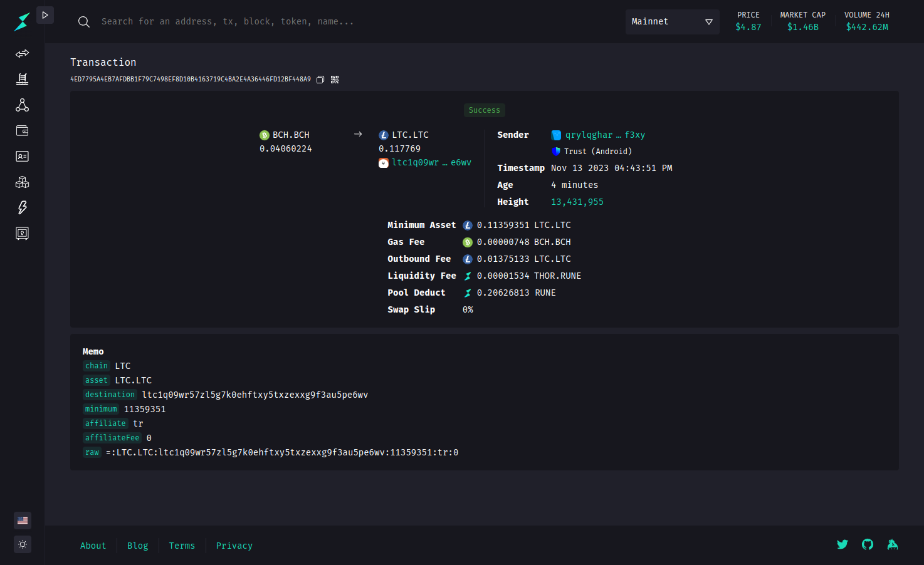Click the RUNE icon beside Liquidity Fee
Screen dimensions: 924x565
point(468,276)
